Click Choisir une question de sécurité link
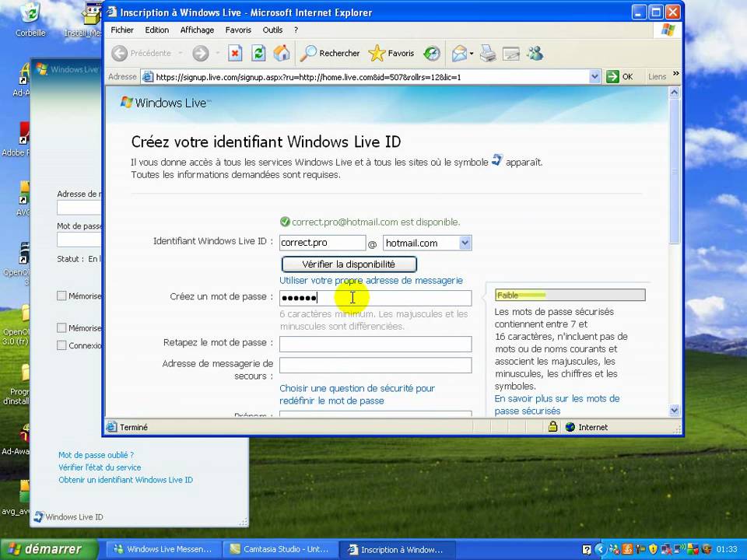 pos(357,394)
